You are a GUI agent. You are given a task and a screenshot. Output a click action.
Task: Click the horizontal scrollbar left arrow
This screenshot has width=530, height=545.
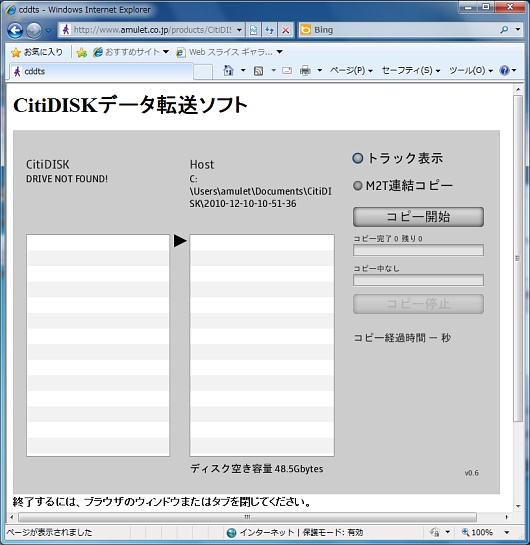point(12,517)
